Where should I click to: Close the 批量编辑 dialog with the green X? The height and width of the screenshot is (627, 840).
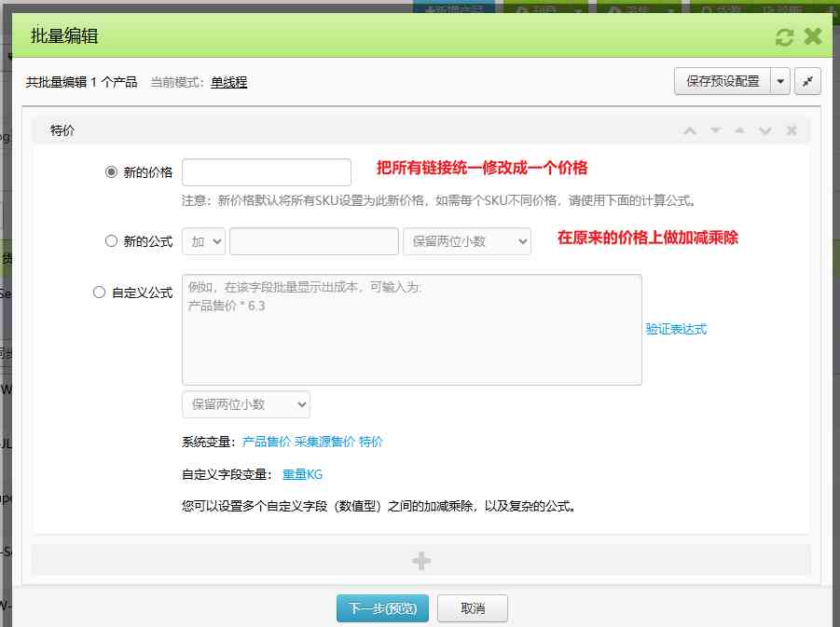pyautogui.click(x=812, y=35)
